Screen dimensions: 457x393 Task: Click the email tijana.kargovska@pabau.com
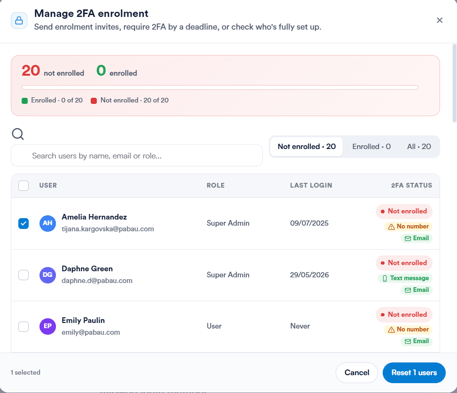[x=108, y=229]
